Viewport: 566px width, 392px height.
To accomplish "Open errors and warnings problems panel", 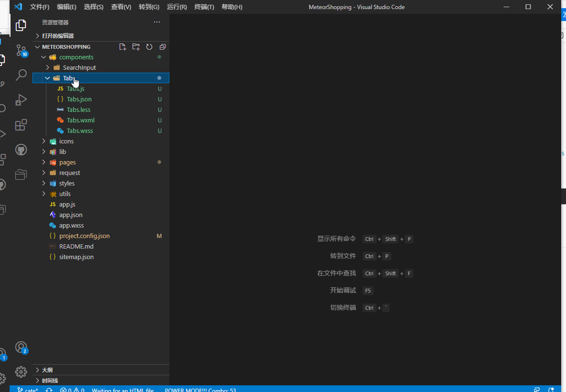I will pos(72,390).
